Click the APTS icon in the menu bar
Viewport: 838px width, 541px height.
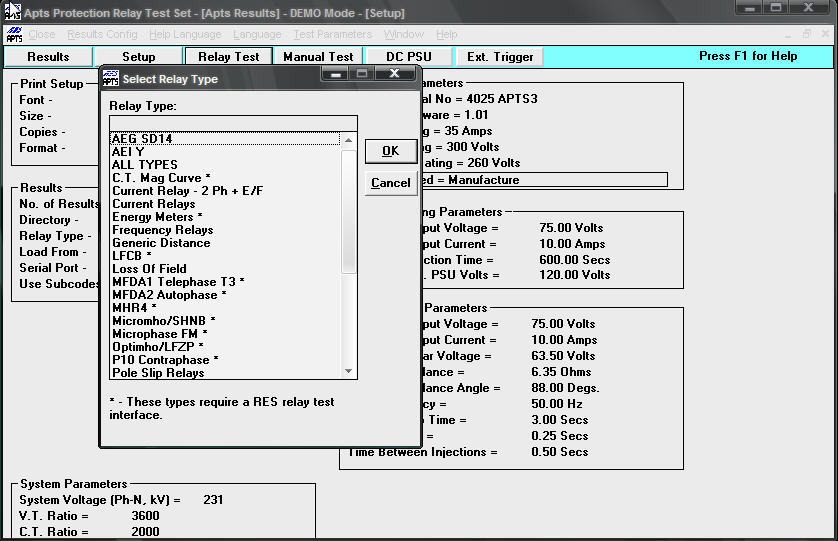[14, 35]
